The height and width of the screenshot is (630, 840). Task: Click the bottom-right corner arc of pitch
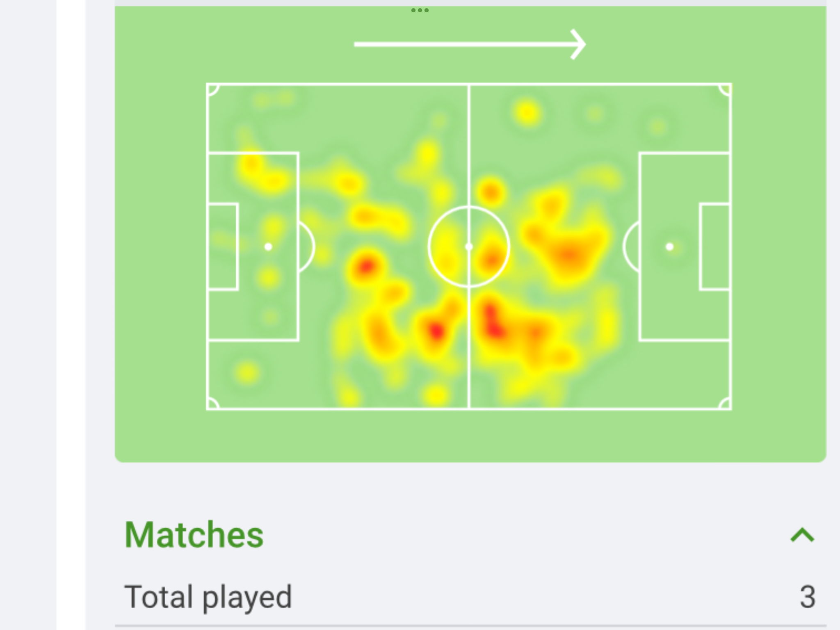pyautogui.click(x=724, y=403)
